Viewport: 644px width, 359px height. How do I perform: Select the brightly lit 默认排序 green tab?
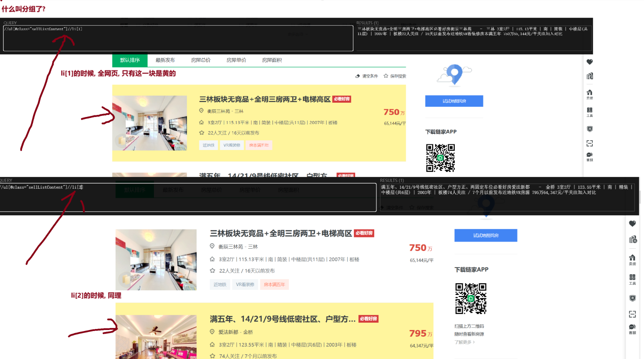click(x=130, y=60)
